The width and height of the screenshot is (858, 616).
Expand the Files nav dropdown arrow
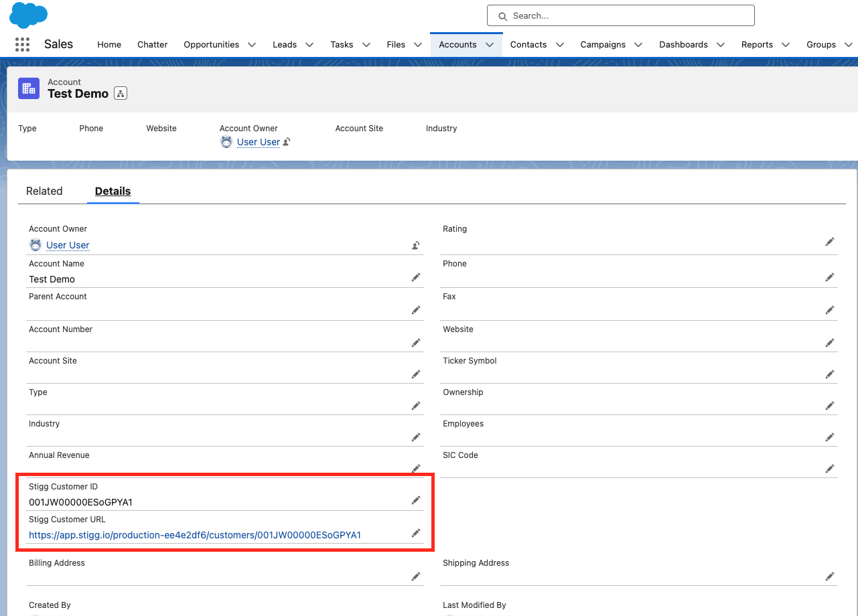click(418, 45)
